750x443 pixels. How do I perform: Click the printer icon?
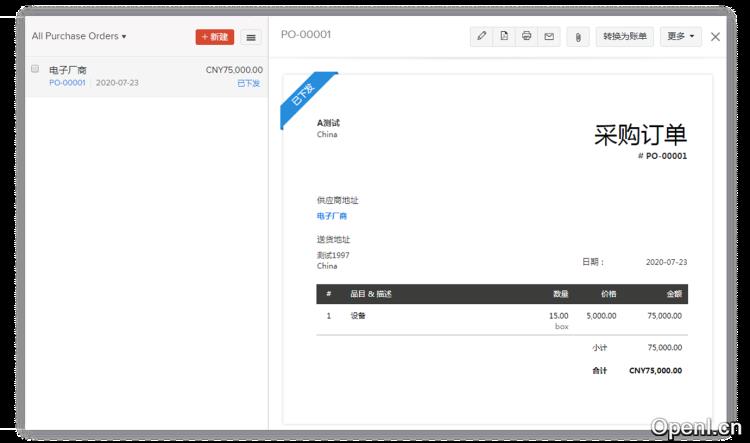[527, 36]
